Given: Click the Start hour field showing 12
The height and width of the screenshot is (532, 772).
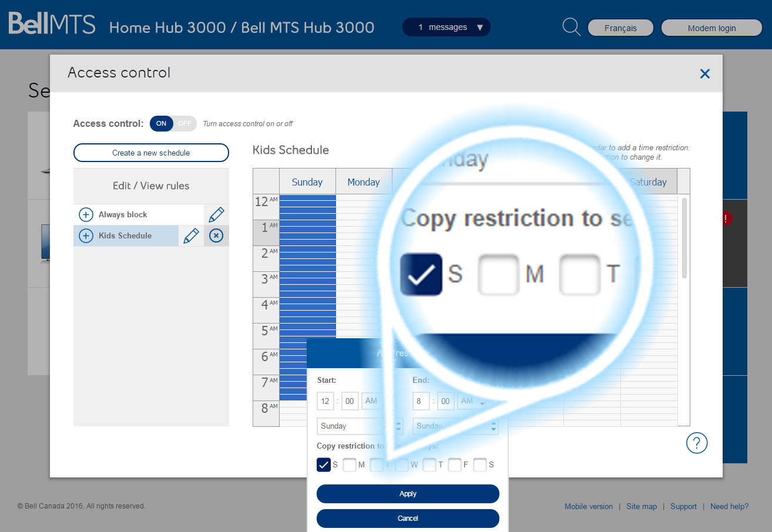Looking at the screenshot, I should 325,401.
